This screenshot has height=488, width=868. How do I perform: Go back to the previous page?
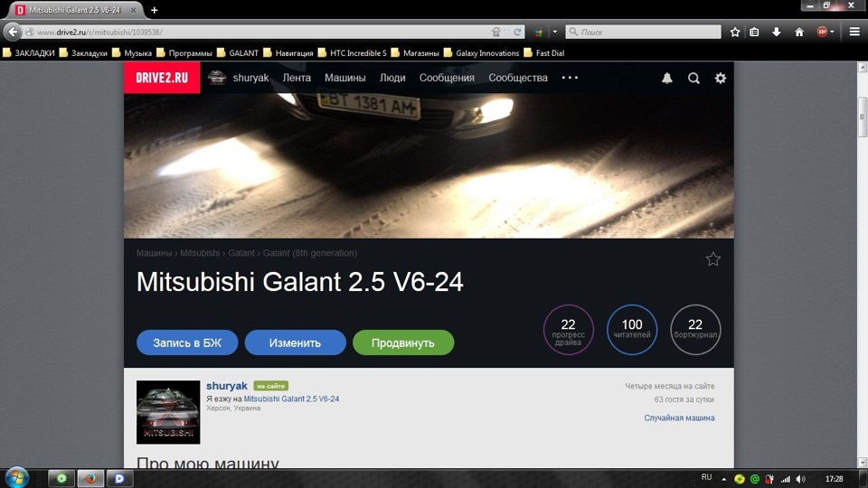tap(12, 32)
